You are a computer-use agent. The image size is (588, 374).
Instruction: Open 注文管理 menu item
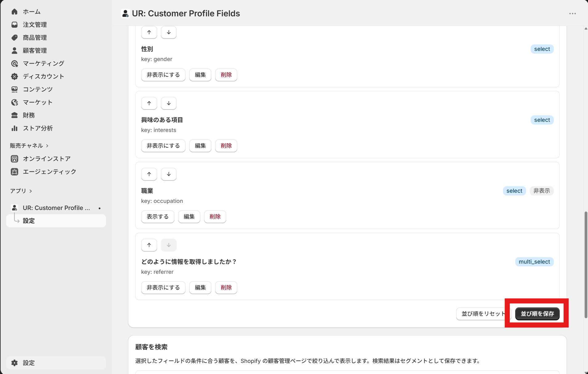click(56, 25)
